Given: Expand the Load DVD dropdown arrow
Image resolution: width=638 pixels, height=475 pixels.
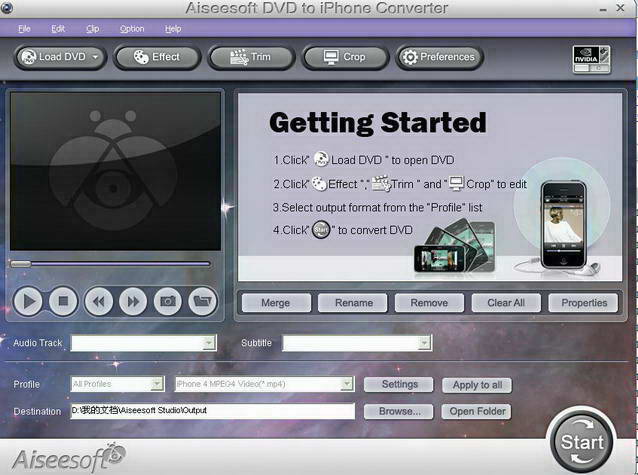Looking at the screenshot, I should [95, 57].
